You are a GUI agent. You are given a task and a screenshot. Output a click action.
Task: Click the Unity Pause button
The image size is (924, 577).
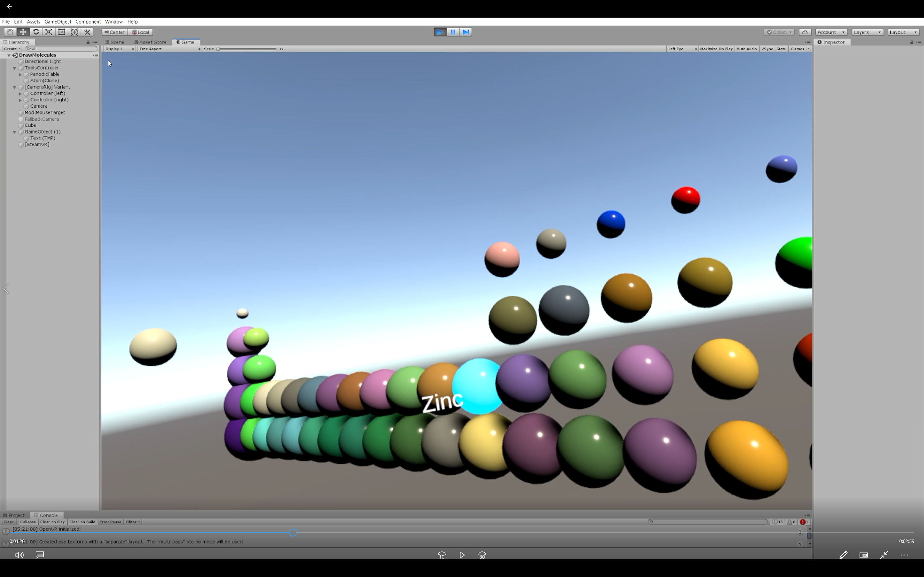[x=453, y=32]
